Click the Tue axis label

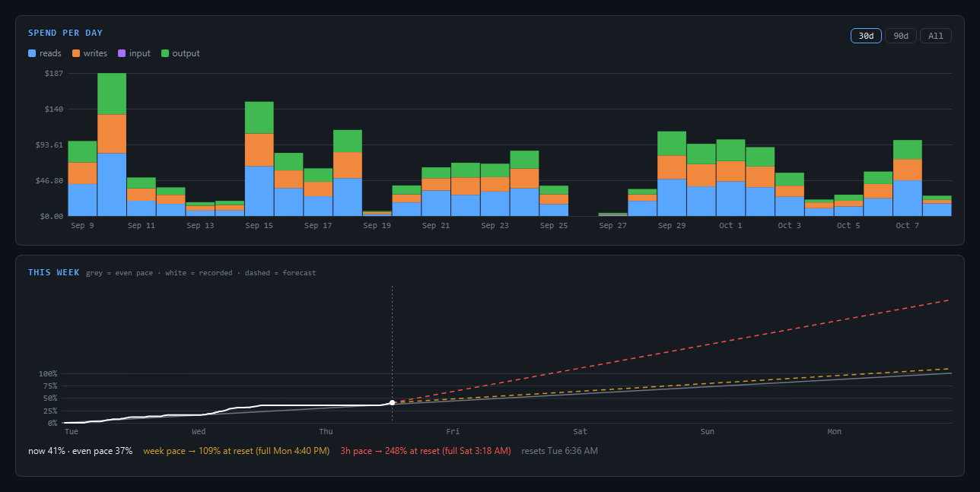[72, 432]
